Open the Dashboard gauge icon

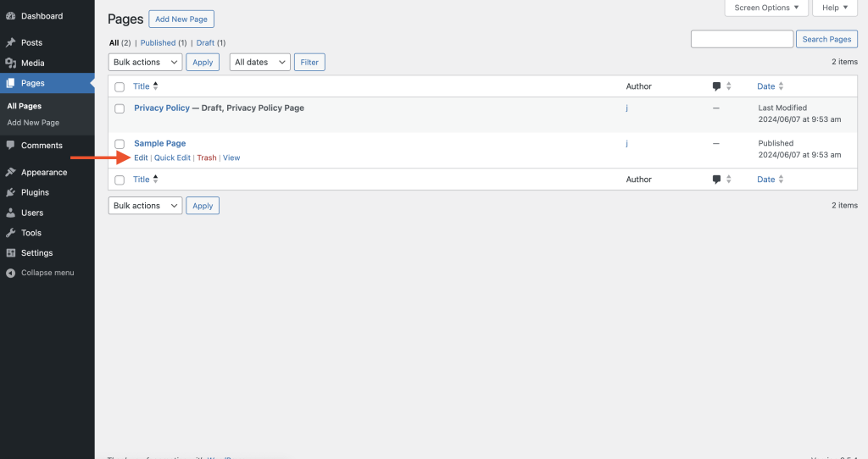pos(10,16)
